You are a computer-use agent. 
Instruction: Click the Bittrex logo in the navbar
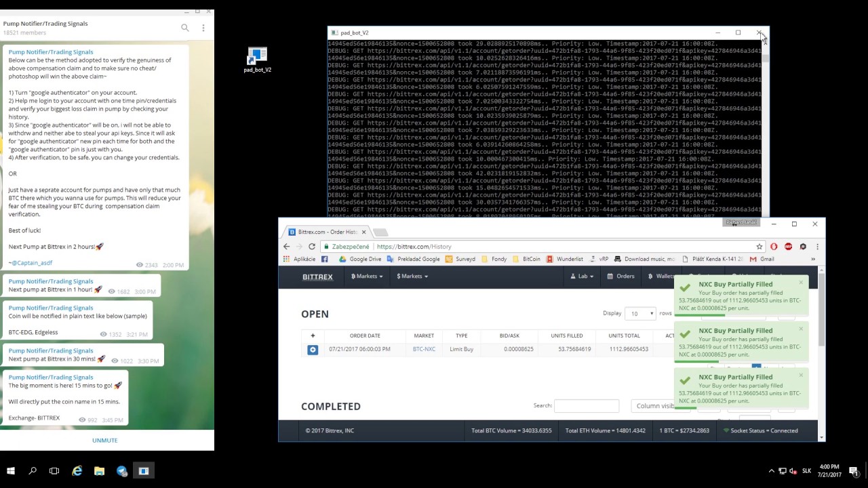click(317, 277)
